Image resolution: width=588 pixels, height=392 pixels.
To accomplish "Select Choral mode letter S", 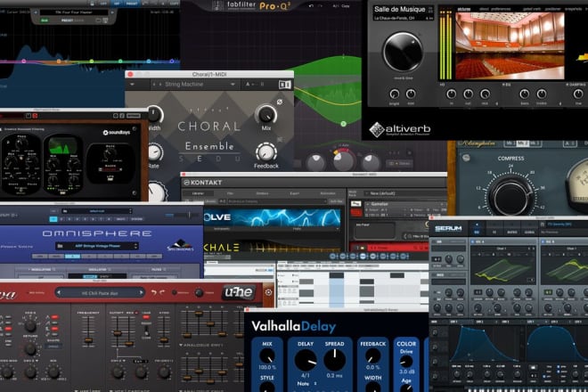I will tap(182, 159).
